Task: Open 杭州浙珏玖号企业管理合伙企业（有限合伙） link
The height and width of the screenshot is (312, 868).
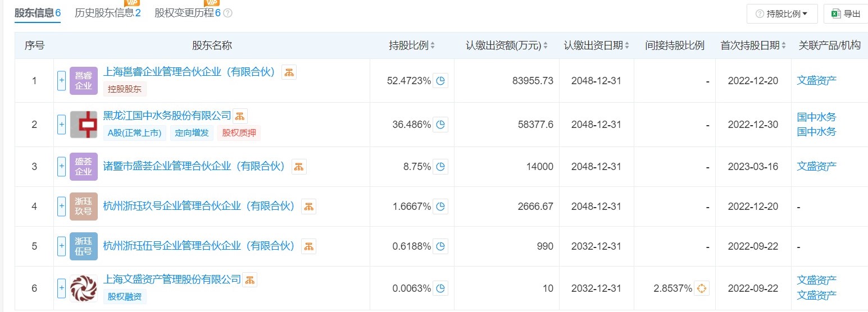Action: [201, 207]
